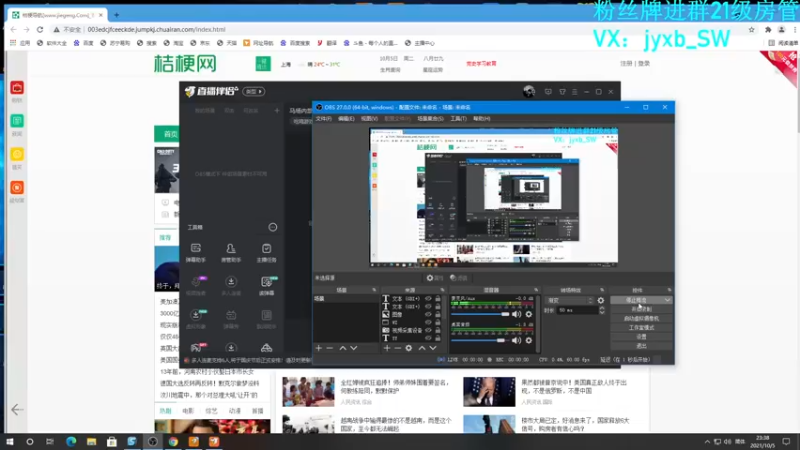Image resolution: width=800 pixels, height=450 pixels.
Task: Mute the 麦克风/Aux audio channel
Action: point(516,314)
